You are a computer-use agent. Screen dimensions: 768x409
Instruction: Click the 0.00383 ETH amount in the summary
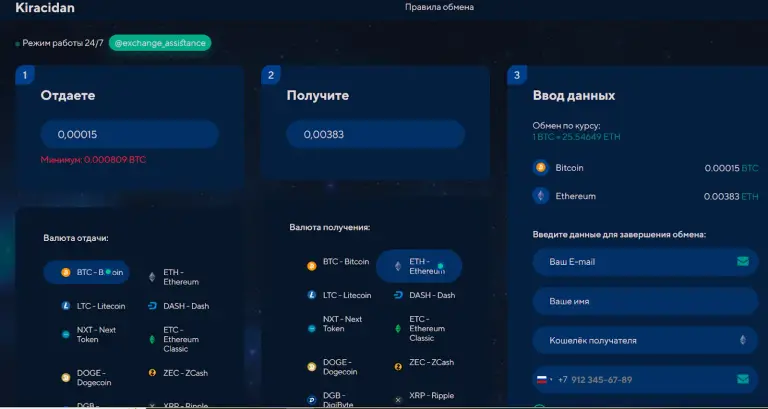(731, 196)
